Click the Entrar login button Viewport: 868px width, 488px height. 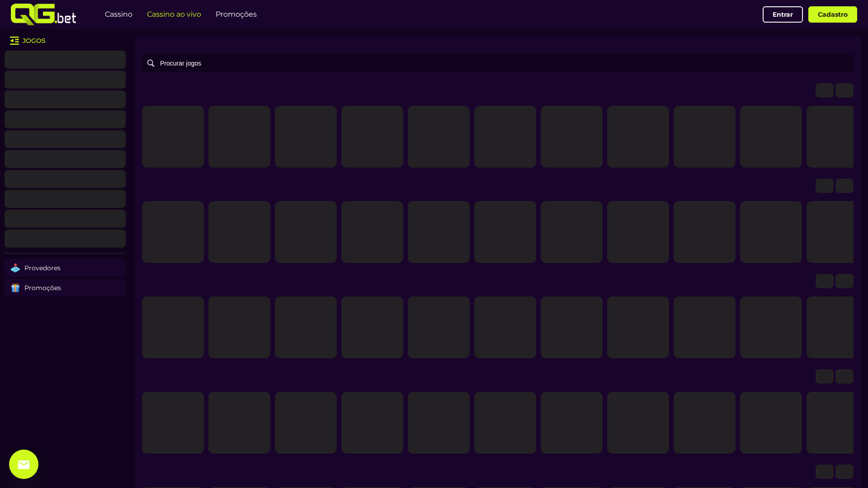pos(783,14)
